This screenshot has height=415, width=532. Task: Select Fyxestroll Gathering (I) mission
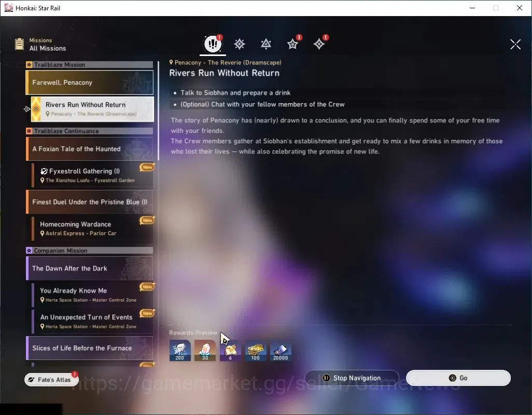coord(92,175)
